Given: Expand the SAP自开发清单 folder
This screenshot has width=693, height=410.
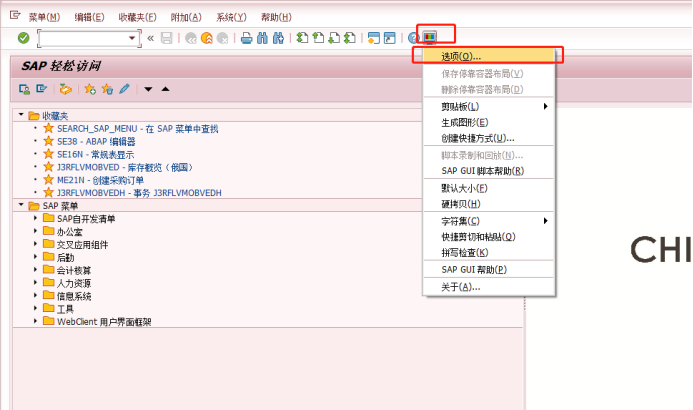Looking at the screenshot, I should pyautogui.click(x=35, y=218).
